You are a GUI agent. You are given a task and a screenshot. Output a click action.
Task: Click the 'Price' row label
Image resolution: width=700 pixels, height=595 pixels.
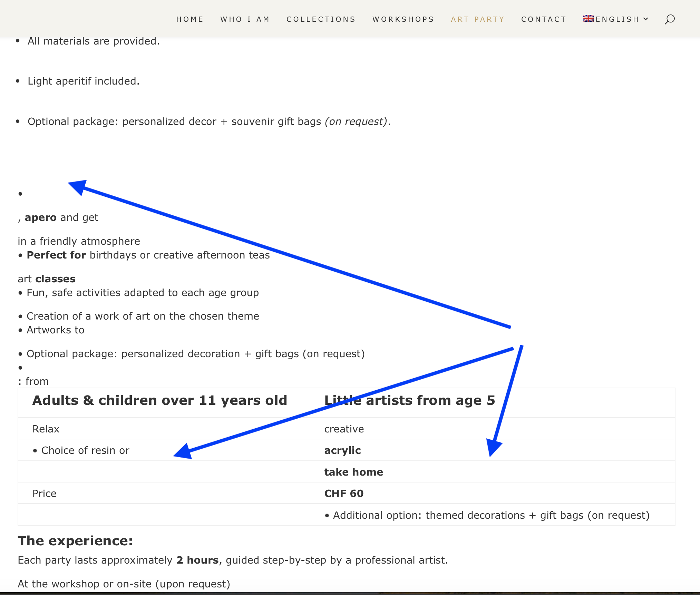point(44,494)
